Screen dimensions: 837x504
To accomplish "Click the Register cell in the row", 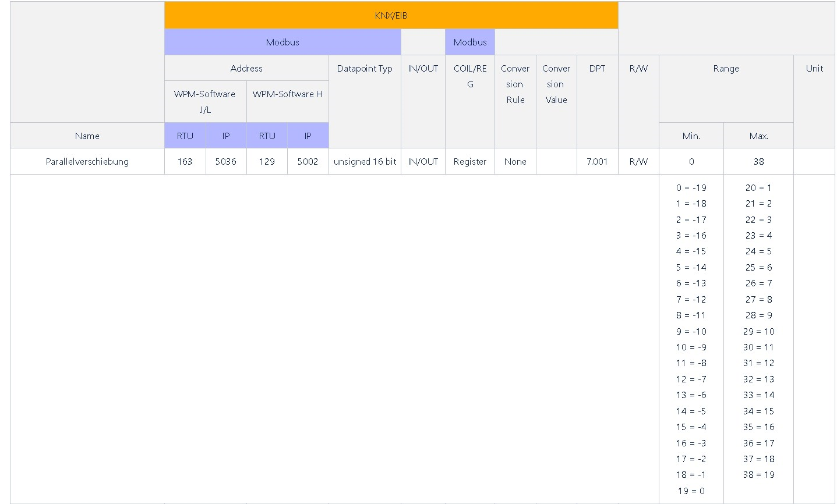I will coord(470,161).
